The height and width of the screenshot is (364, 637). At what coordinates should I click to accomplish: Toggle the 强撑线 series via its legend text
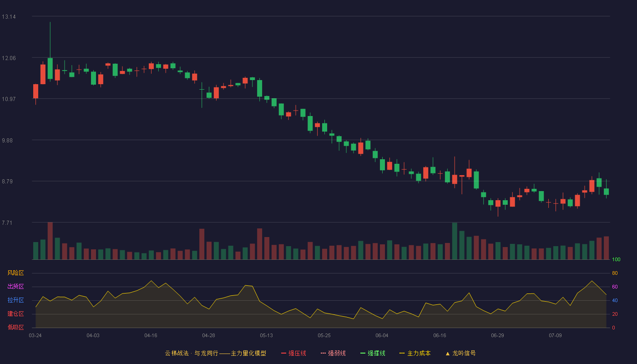pyautogui.click(x=376, y=353)
